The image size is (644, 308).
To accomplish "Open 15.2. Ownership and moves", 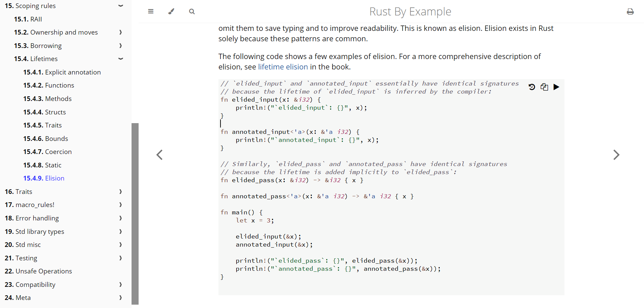I will 56,32.
